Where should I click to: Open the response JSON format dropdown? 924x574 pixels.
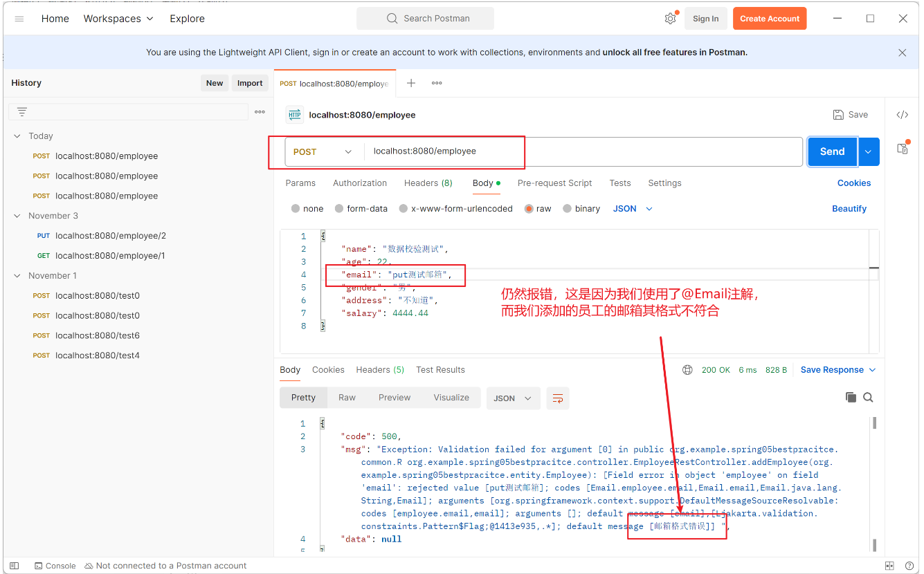coord(513,398)
